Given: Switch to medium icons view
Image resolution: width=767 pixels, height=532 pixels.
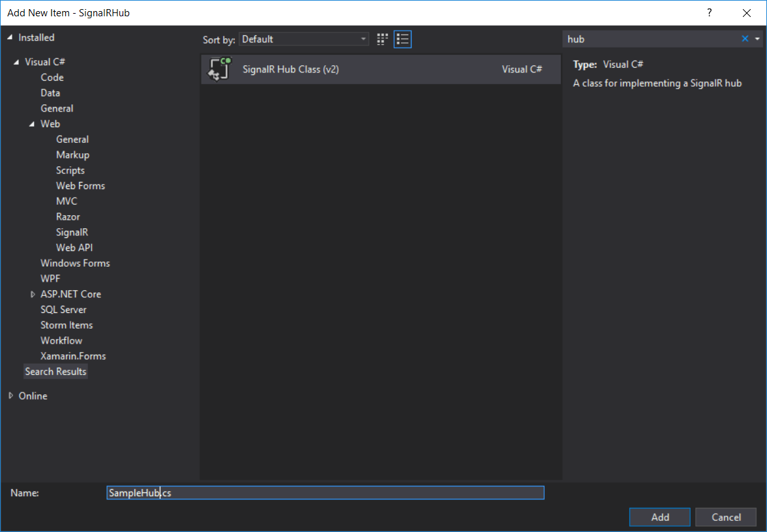Looking at the screenshot, I should (x=382, y=39).
